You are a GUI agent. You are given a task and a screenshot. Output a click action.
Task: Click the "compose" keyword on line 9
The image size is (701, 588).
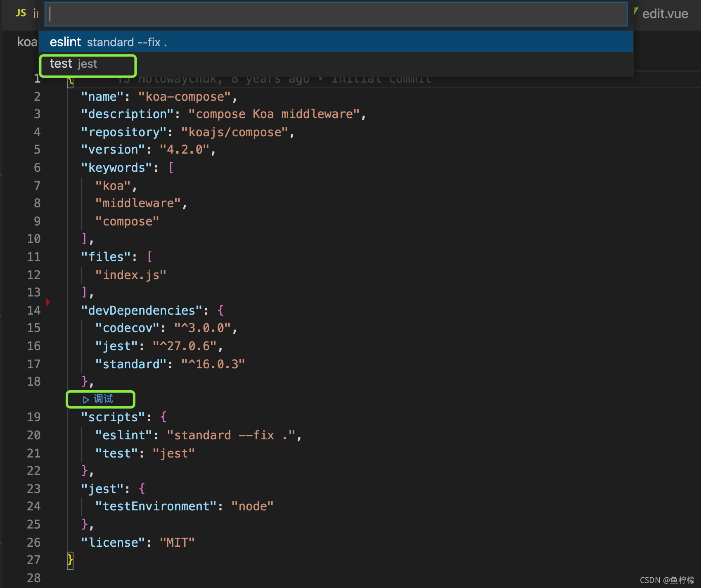[127, 221]
